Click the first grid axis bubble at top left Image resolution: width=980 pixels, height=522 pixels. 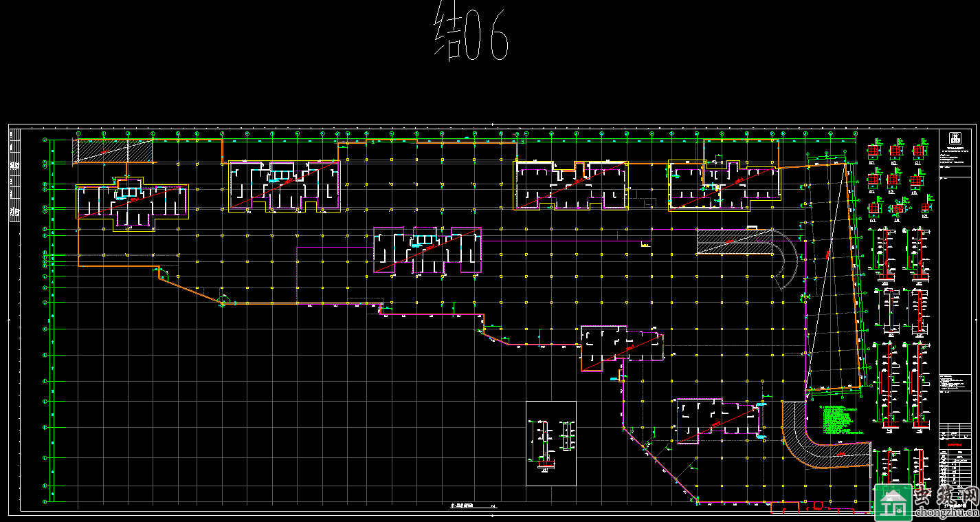pyautogui.click(x=78, y=133)
